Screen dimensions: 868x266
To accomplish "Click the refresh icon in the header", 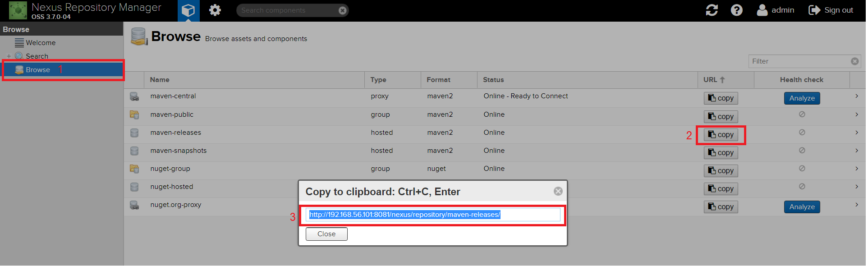I will click(x=712, y=10).
